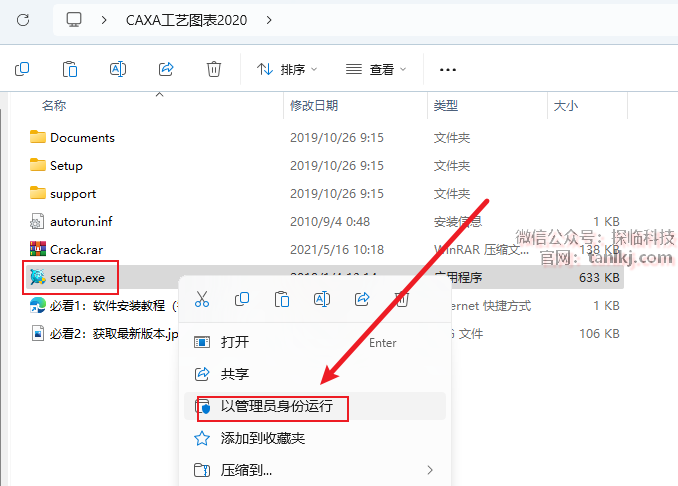Image resolution: width=678 pixels, height=486 pixels.
Task: Click the 106 KB size cell
Action: coord(599,334)
